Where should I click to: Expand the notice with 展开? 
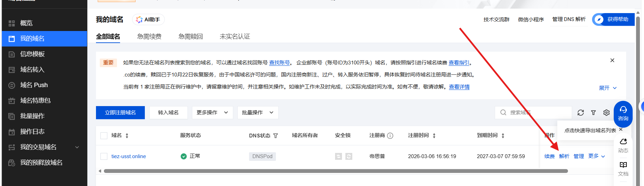(608, 88)
